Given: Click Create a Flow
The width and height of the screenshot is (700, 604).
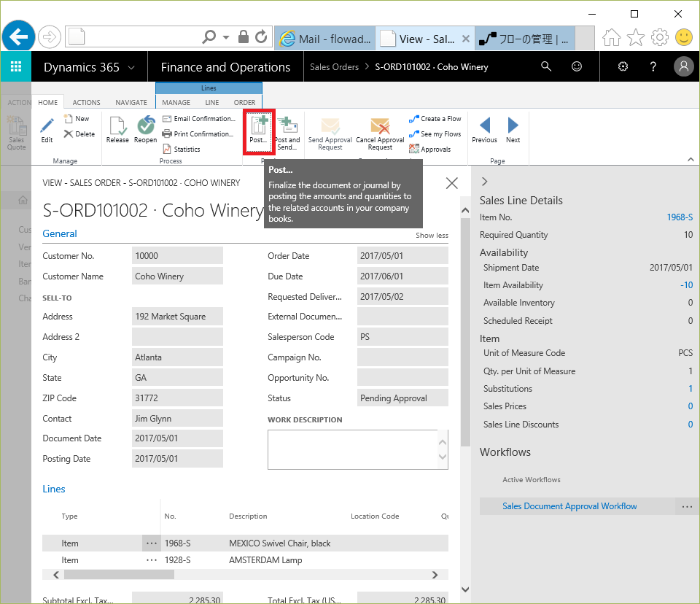Looking at the screenshot, I should coord(435,119).
